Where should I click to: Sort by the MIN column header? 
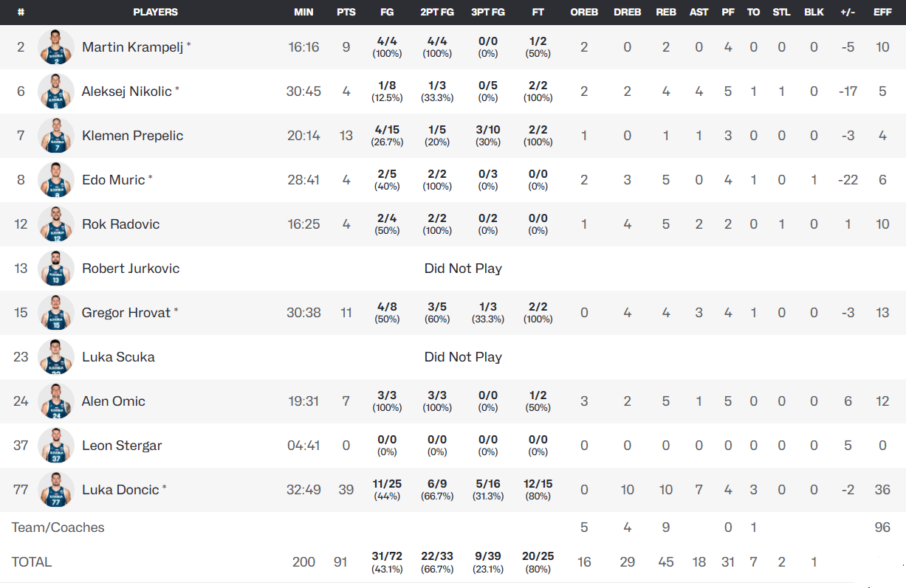pyautogui.click(x=303, y=13)
